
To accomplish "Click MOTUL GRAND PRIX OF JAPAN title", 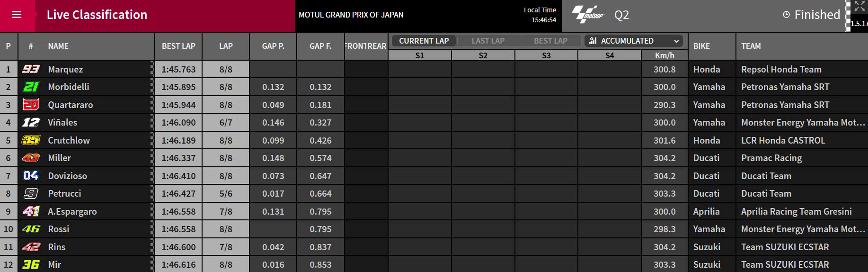I will click(x=351, y=15).
